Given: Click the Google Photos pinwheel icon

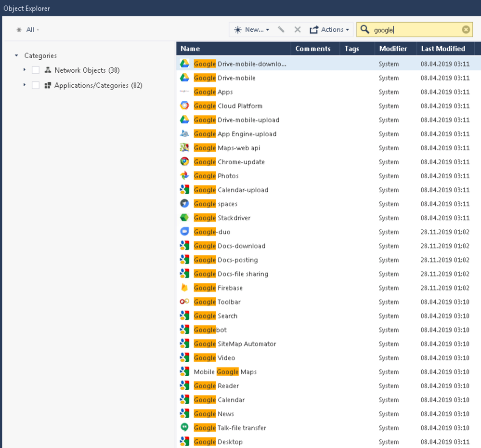Looking at the screenshot, I should click(184, 175).
